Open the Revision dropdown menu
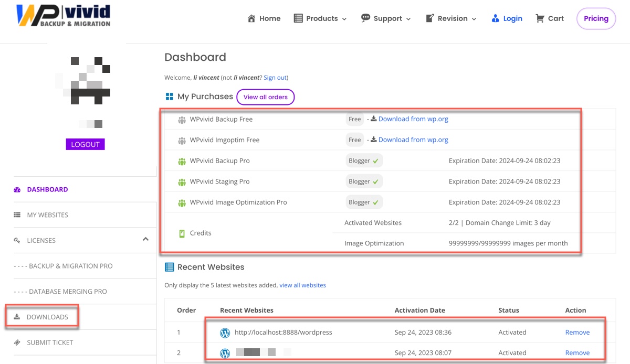 pyautogui.click(x=450, y=18)
